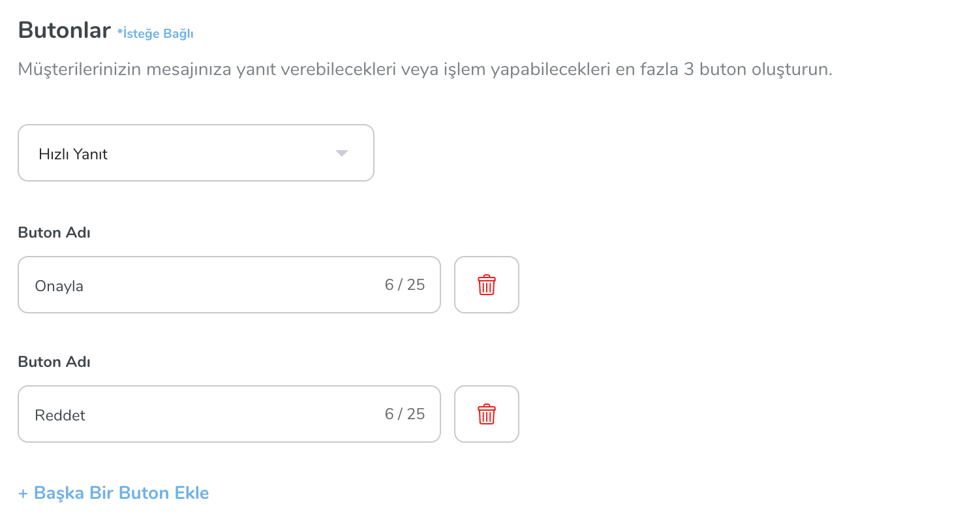Select the Butonlar section heading

pos(64,30)
